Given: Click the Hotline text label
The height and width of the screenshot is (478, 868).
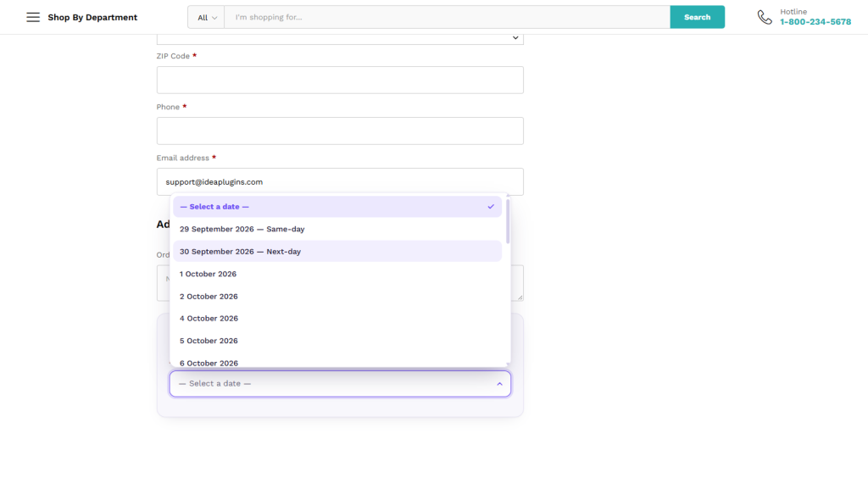Looking at the screenshot, I should coord(793,12).
